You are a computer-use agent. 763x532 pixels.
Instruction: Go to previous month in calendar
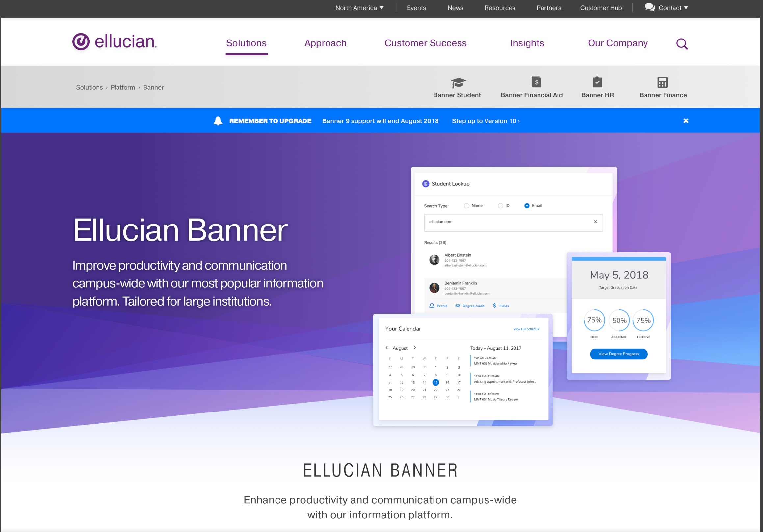[386, 348]
